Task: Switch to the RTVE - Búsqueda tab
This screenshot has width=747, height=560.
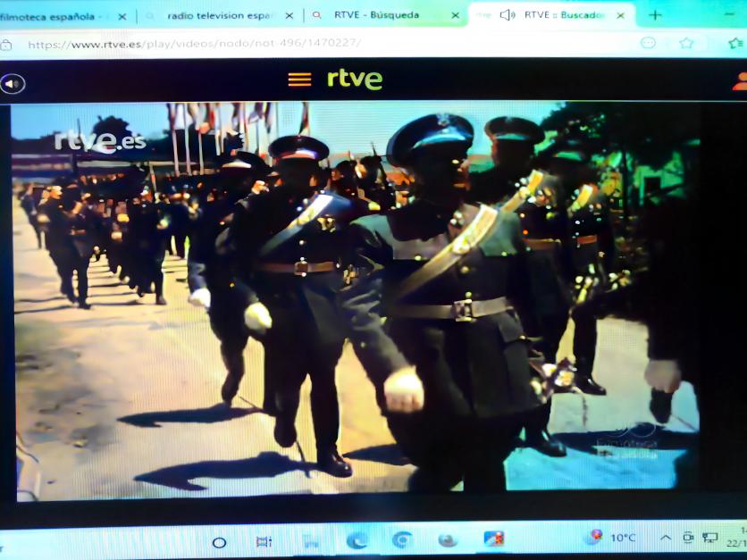Action: (375, 15)
